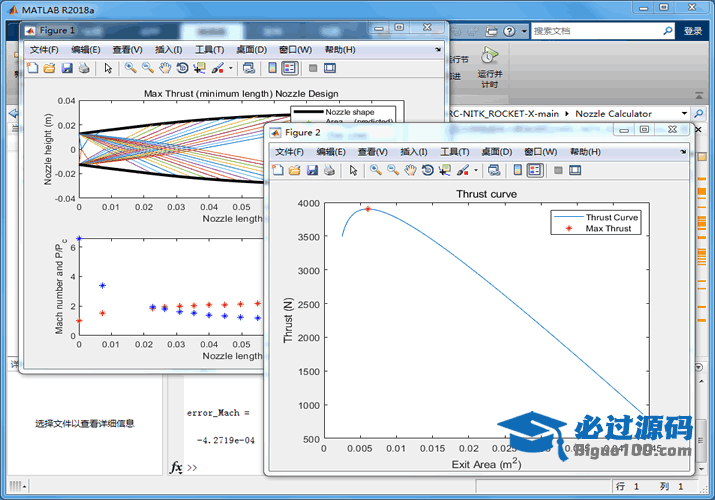Click 登录 sign-in button in MATLAB
The width and height of the screenshot is (715, 500).
pyautogui.click(x=693, y=31)
